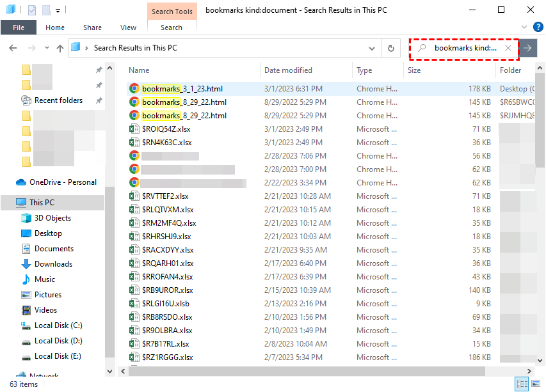Screen dimensions: 546x392
Task: Click the $RLQTVXM.xlsx Excel icon
Action: pos(134,210)
